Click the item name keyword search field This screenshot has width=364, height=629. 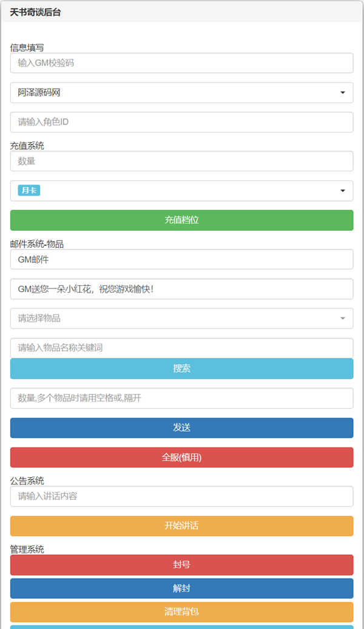click(181, 348)
